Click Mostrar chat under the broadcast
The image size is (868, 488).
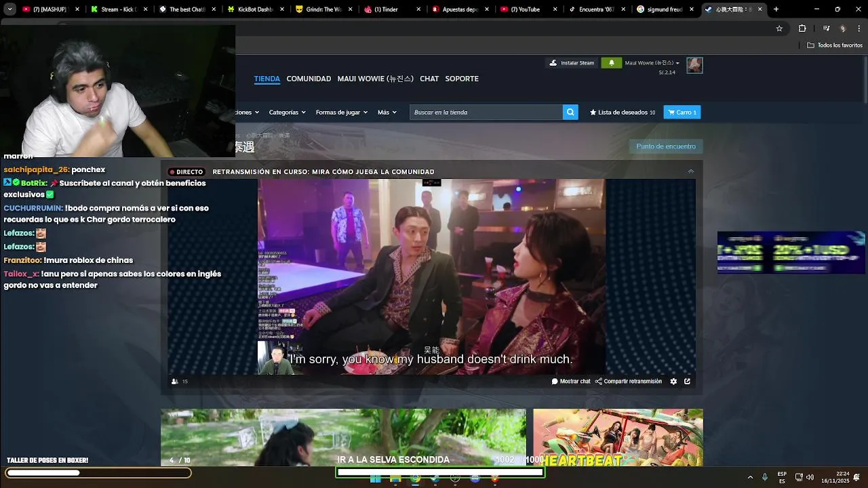click(x=571, y=382)
